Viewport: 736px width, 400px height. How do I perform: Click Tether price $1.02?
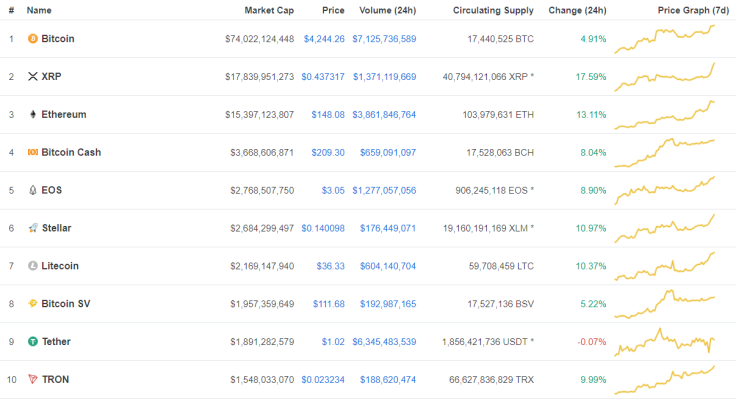point(333,342)
